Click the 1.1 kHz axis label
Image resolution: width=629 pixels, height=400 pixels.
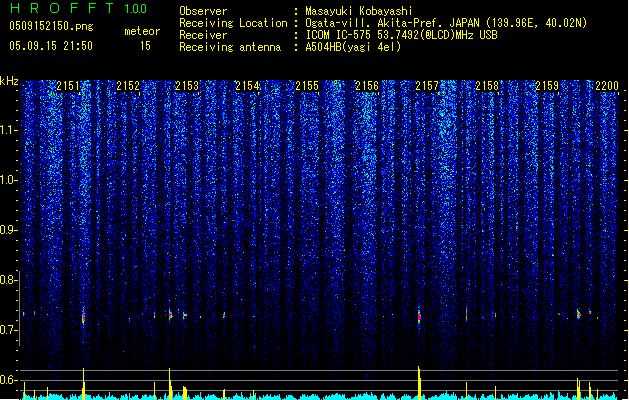[9, 130]
